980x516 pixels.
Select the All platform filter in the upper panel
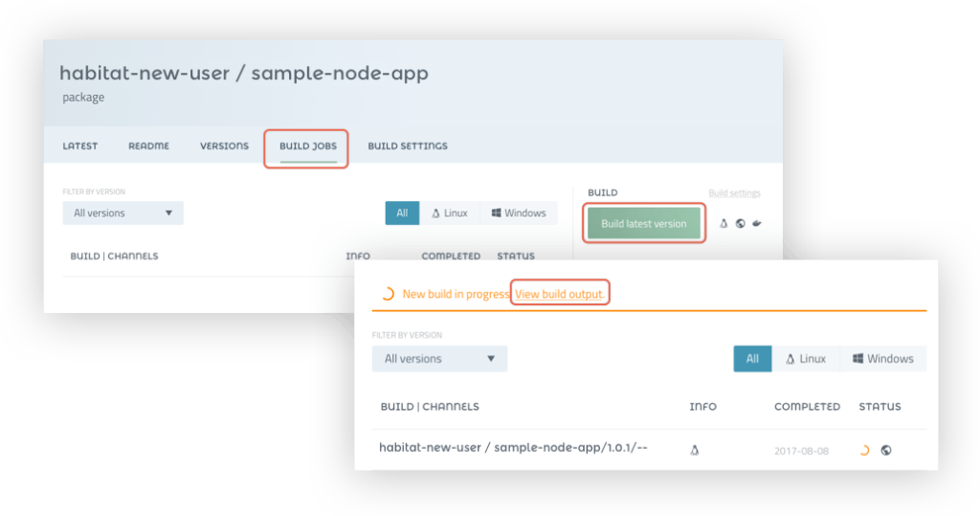402,213
